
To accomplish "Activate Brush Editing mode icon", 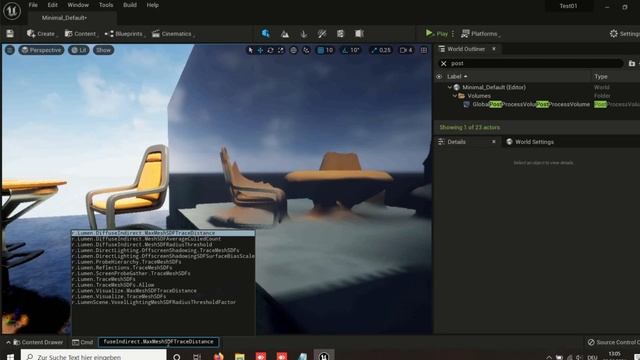I will (359, 34).
